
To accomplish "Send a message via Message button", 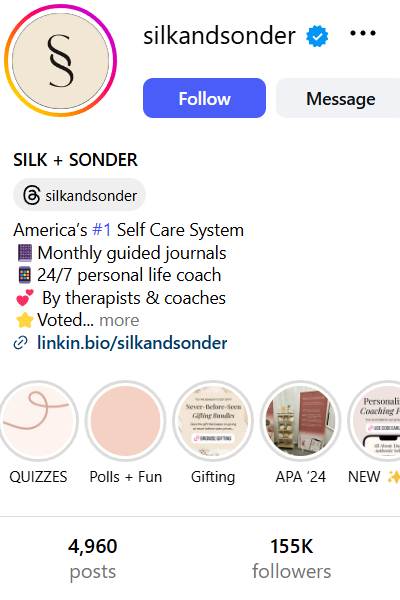I will tap(338, 98).
